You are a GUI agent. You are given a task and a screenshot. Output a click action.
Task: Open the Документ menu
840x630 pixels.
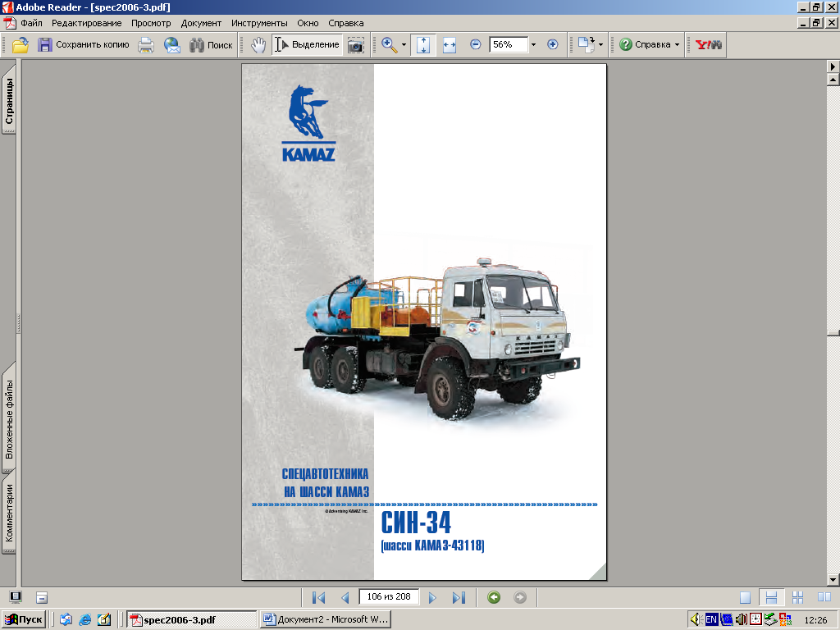(x=201, y=23)
